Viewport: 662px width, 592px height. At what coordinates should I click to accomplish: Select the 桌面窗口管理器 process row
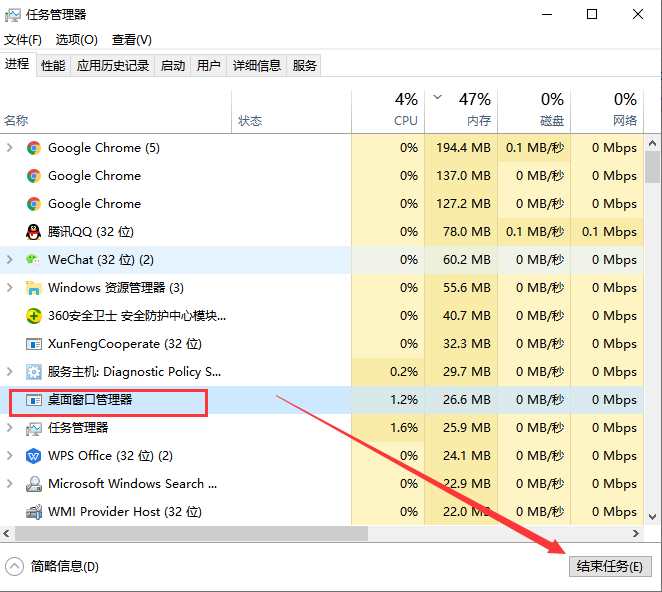[x=322, y=400]
